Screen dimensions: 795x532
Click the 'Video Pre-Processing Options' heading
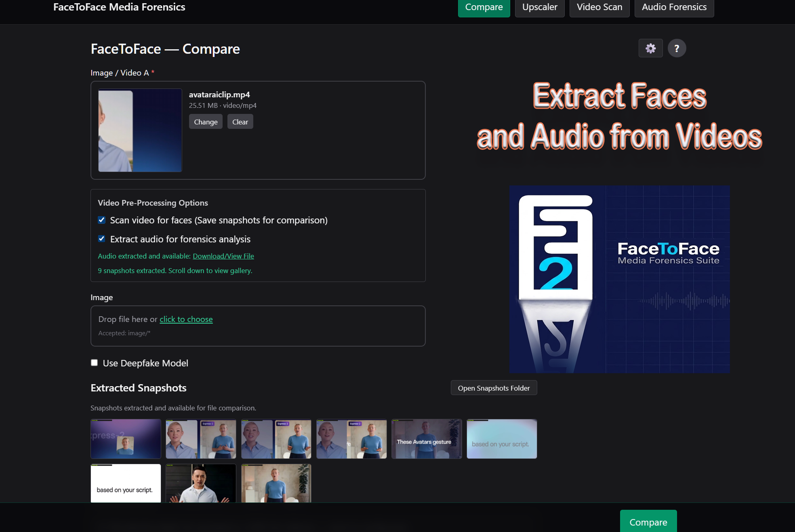(x=153, y=203)
